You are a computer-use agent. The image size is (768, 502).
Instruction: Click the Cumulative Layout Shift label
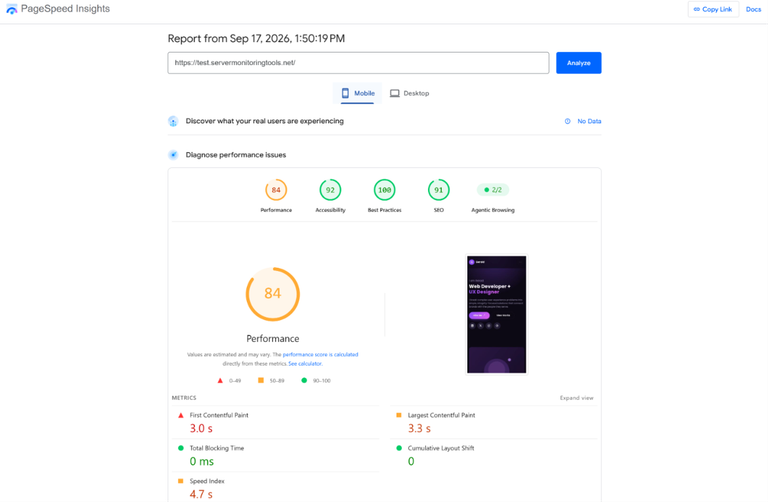coord(441,448)
